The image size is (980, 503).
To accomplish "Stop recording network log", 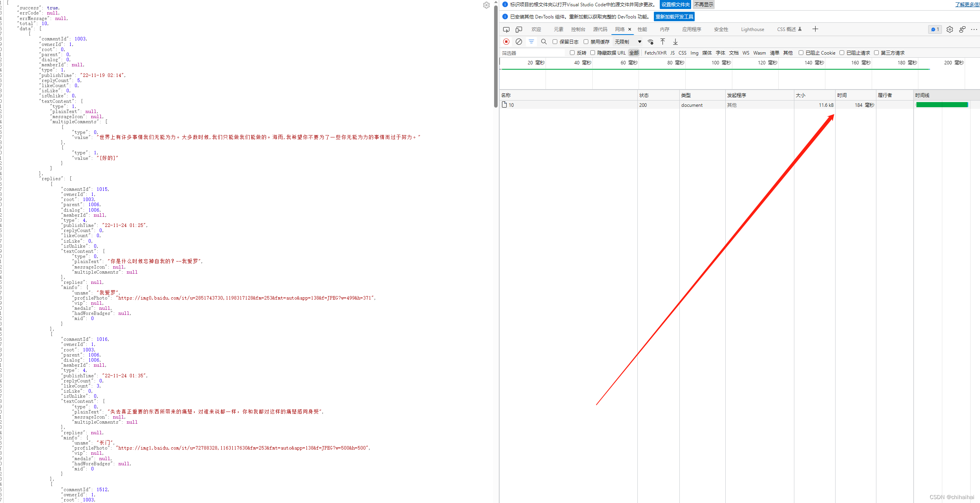I will pyautogui.click(x=506, y=42).
